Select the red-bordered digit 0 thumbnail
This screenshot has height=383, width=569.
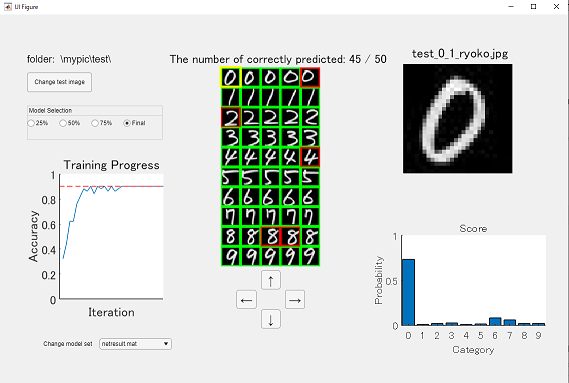(x=310, y=77)
